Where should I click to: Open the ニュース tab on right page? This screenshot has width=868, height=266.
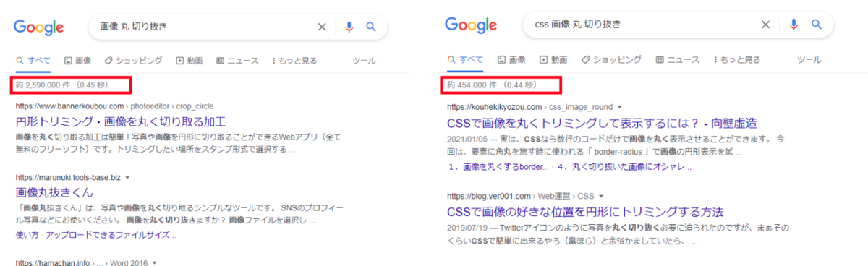click(x=678, y=59)
